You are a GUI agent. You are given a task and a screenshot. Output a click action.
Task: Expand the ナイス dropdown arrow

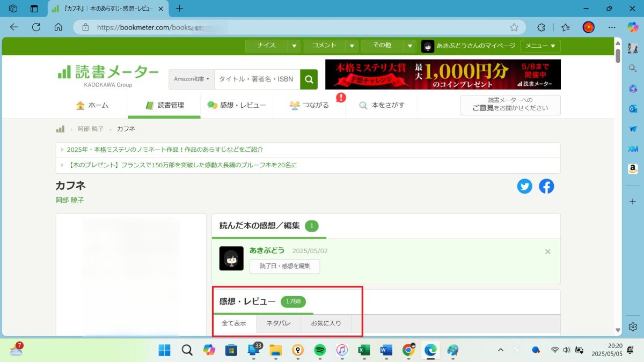[294, 46]
